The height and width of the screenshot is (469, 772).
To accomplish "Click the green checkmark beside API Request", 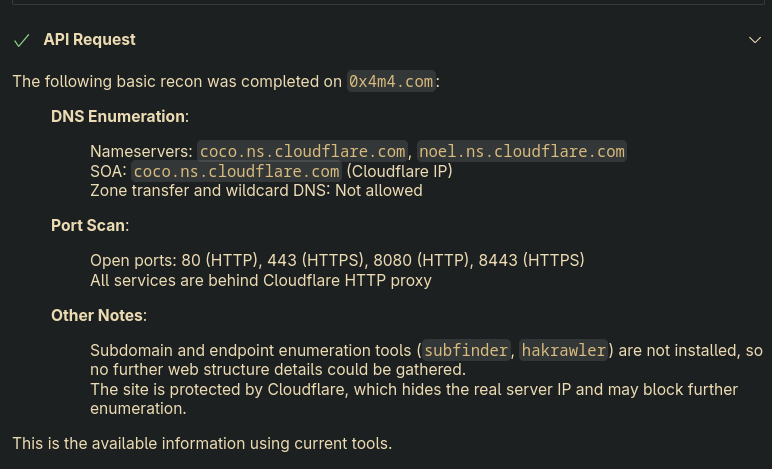I will coord(21,40).
